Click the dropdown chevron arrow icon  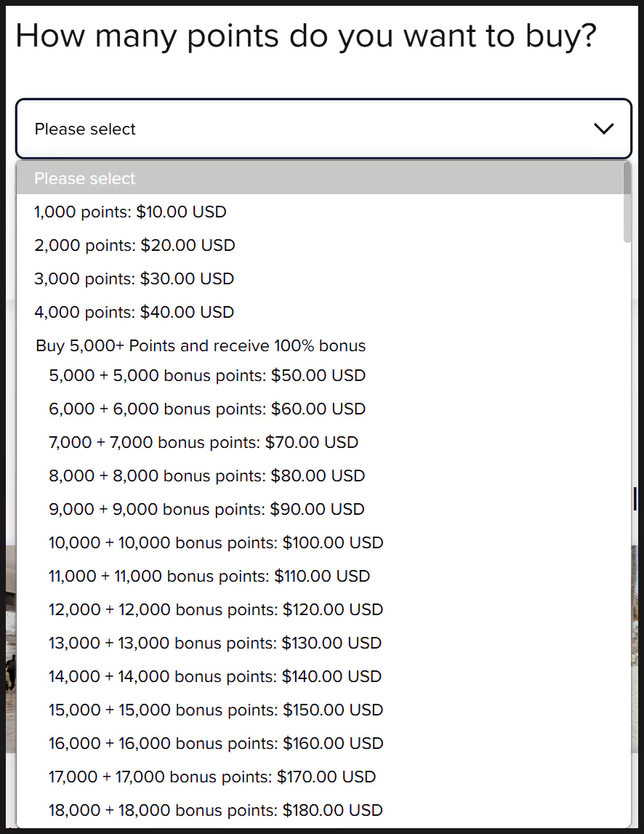click(x=603, y=129)
